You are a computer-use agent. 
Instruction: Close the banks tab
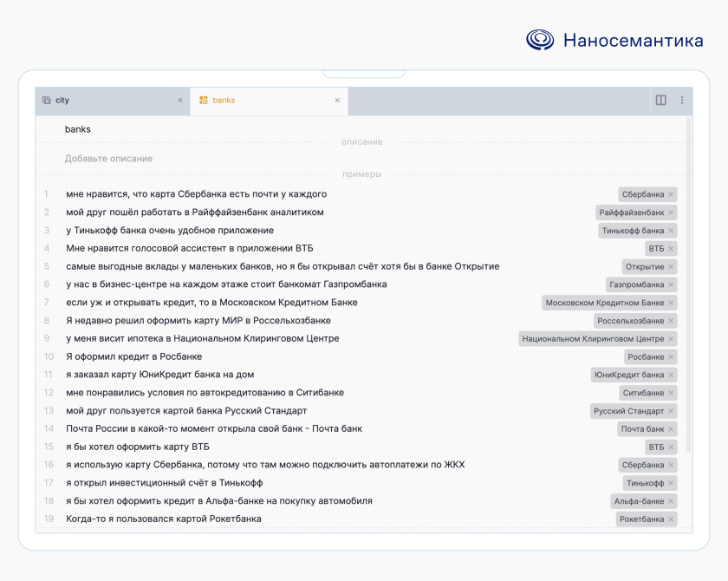point(337,101)
